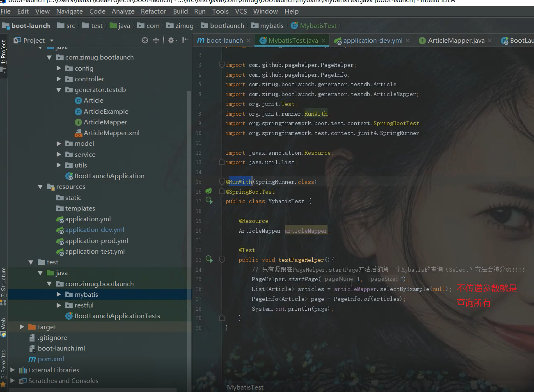Screen dimensions: 534x392
Task: Fold the testPageHelper method at line 23
Action: click(x=222, y=259)
